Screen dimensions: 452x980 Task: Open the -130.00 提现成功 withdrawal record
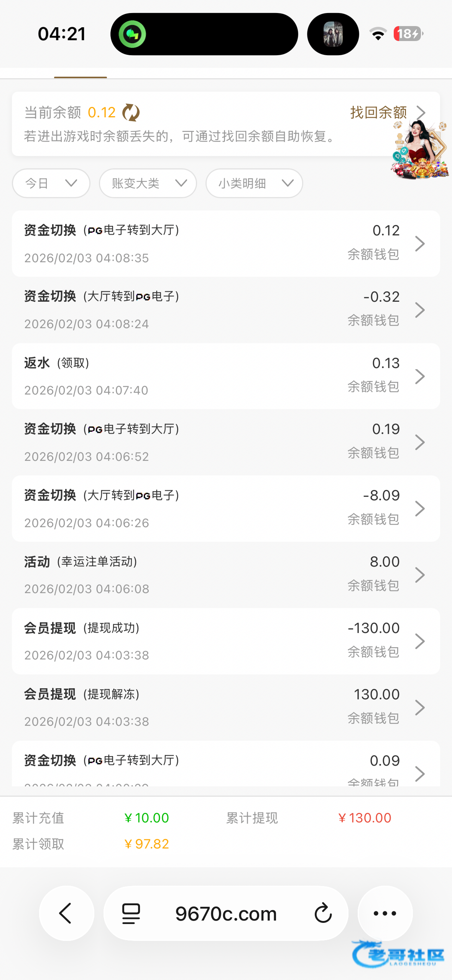point(225,641)
